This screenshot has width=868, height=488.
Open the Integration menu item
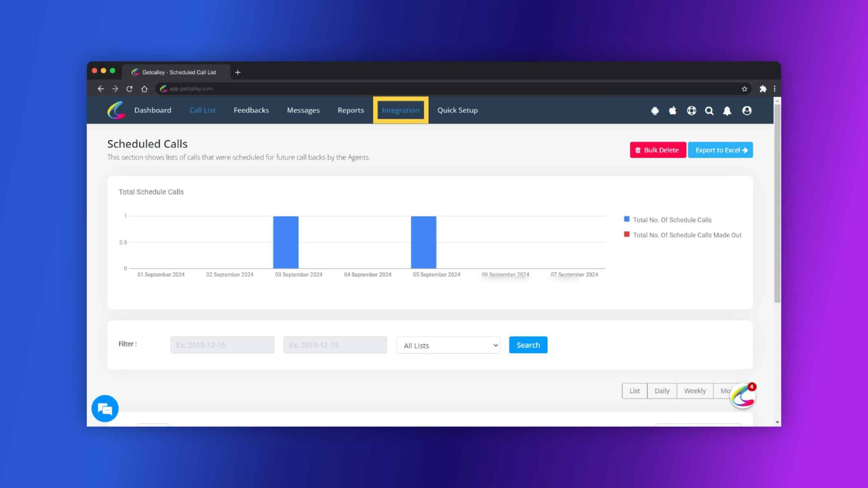[400, 110]
